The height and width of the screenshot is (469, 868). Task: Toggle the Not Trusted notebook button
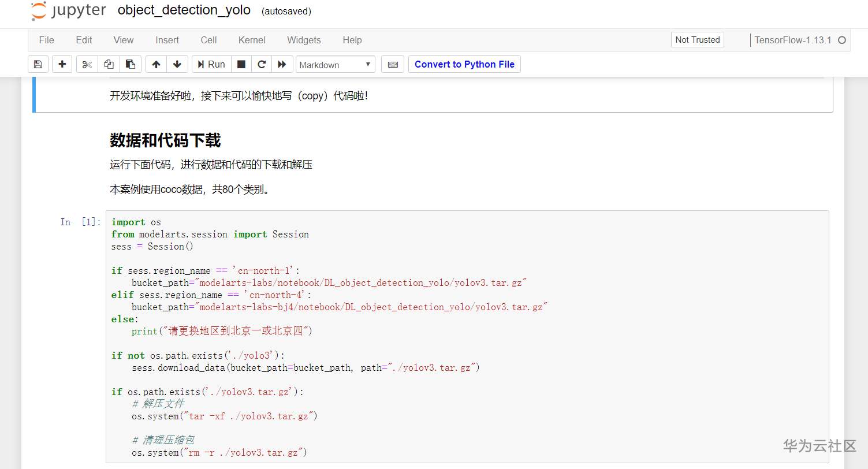pyautogui.click(x=697, y=40)
